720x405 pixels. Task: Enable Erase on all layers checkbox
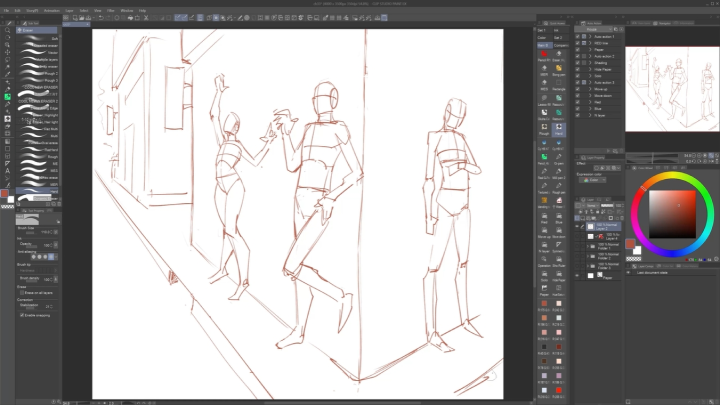(22, 292)
